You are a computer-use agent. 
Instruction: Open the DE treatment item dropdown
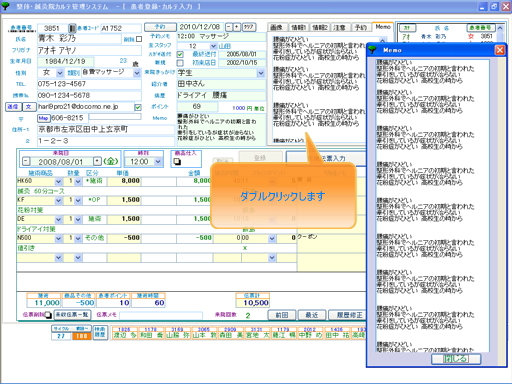point(58,219)
